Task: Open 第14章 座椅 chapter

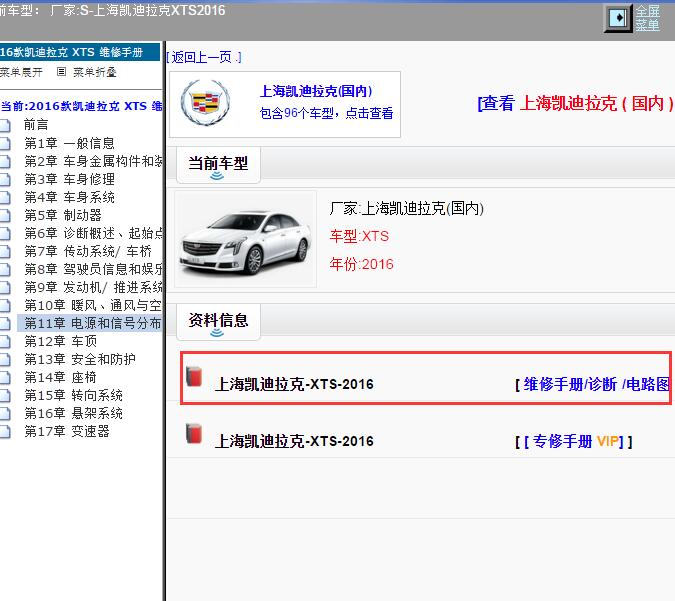Action: click(x=60, y=377)
